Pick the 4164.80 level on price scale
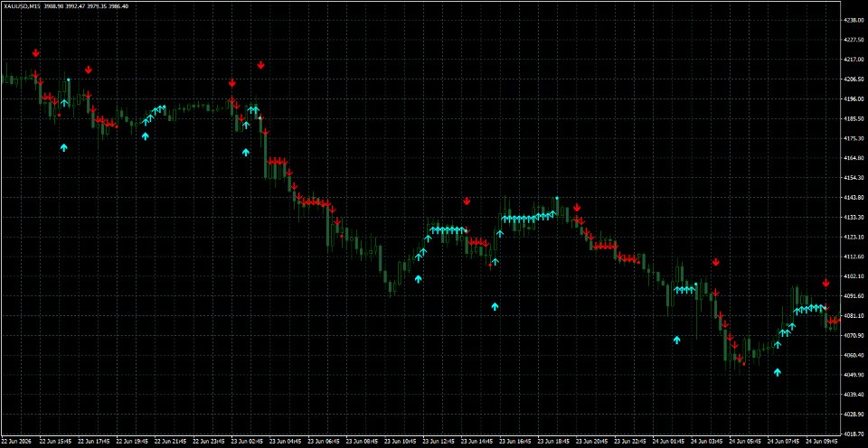Screen dimensions: 868x448 (x=853, y=158)
